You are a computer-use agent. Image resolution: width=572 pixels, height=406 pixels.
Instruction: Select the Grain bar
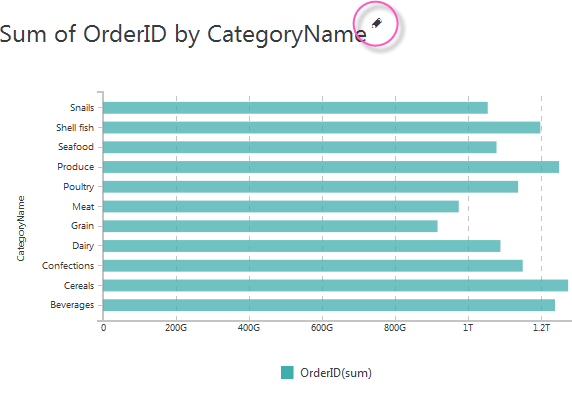[270, 226]
